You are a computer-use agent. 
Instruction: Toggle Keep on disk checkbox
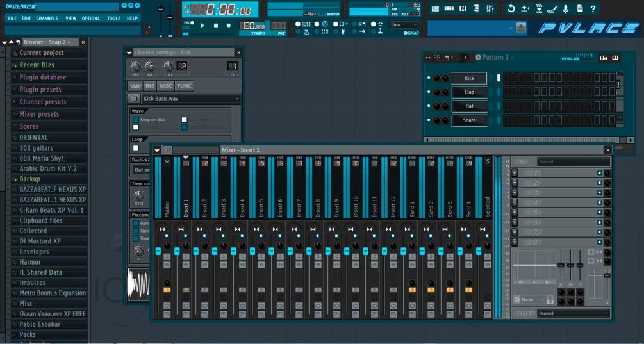[136, 119]
